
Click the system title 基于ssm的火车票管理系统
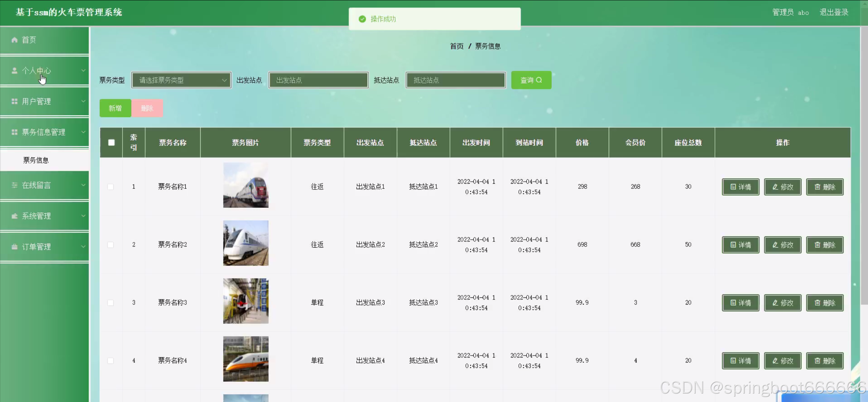[x=69, y=12]
